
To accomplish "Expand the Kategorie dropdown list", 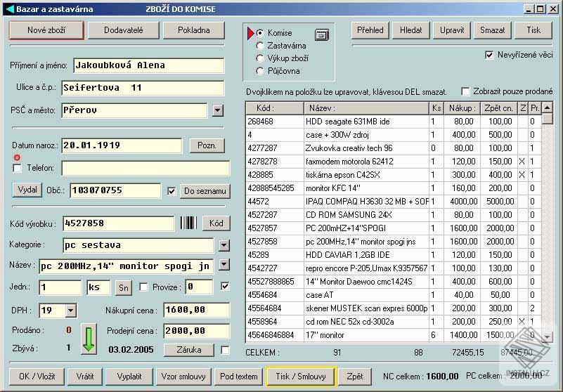I will pyautogui.click(x=224, y=245).
